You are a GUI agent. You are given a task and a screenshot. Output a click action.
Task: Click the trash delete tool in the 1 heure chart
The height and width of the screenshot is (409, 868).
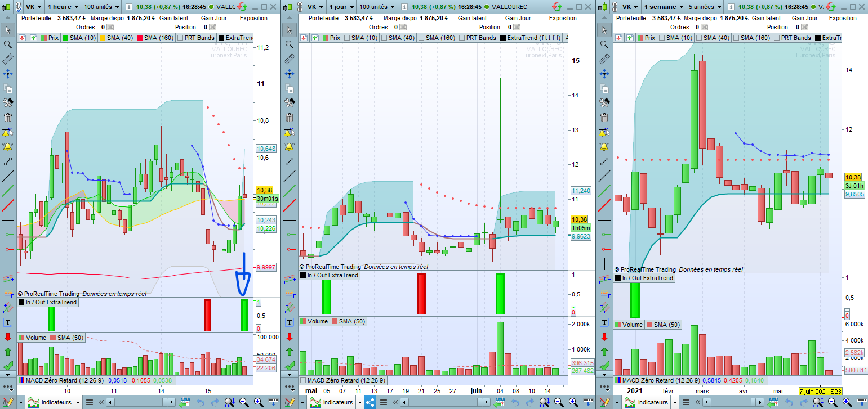pyautogui.click(x=8, y=118)
